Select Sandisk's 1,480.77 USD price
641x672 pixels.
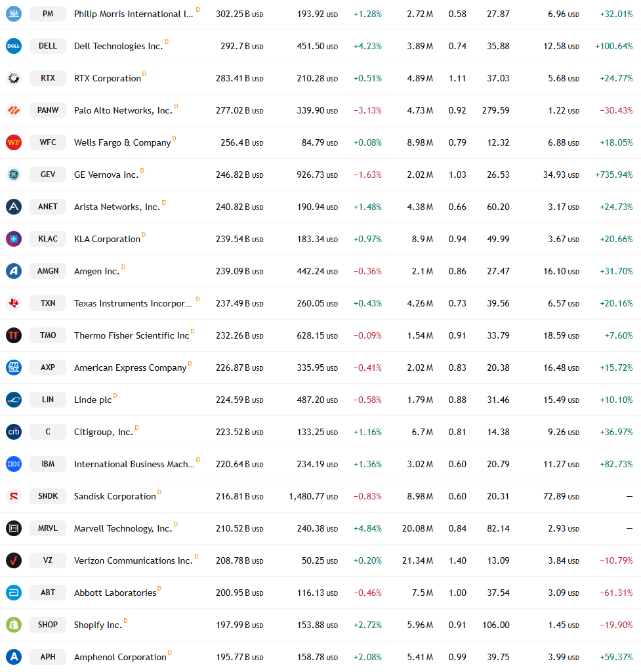[x=313, y=496]
